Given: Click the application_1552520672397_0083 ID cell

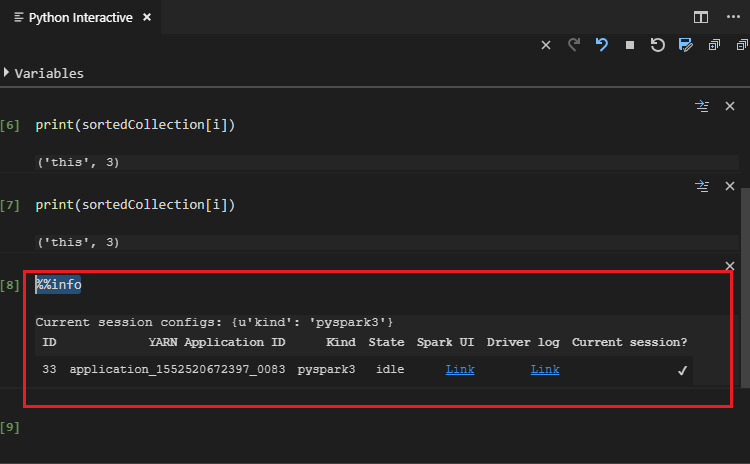Looking at the screenshot, I should point(177,369).
